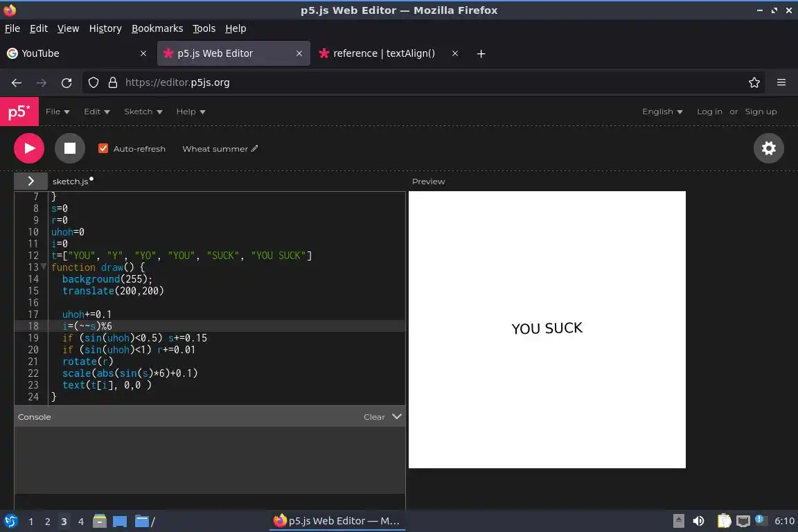798x532 pixels.
Task: Open the Firefox View menu
Action: (68, 28)
